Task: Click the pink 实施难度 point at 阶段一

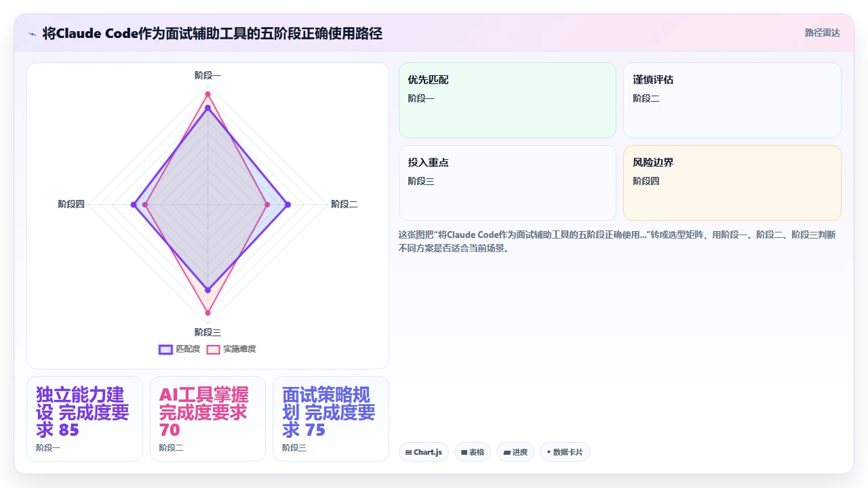Action: (x=208, y=94)
